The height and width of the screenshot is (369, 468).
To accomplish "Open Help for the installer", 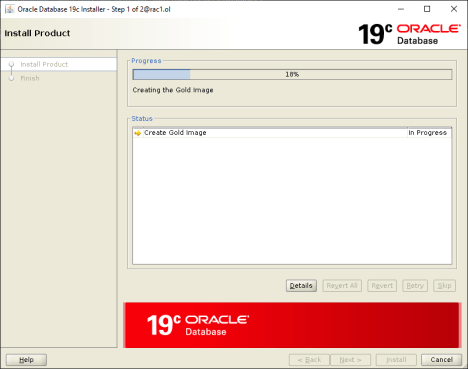I will tap(26, 360).
